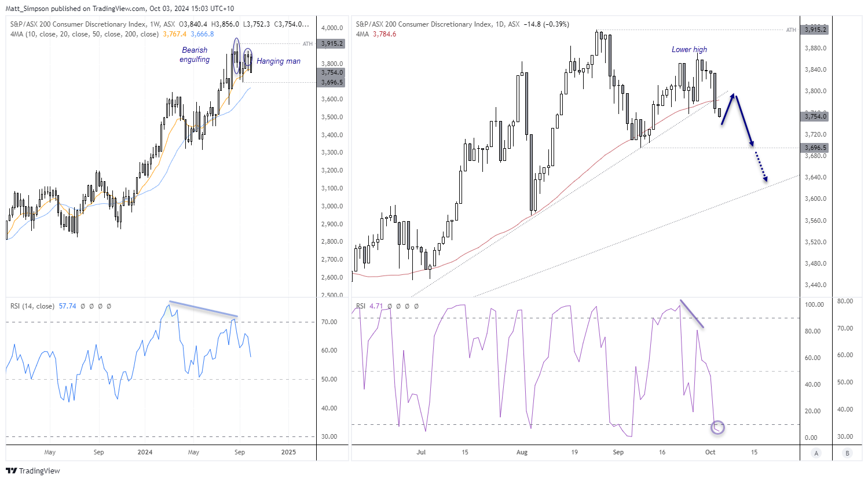Click the 'Jul' label on daily time axis

point(421,452)
